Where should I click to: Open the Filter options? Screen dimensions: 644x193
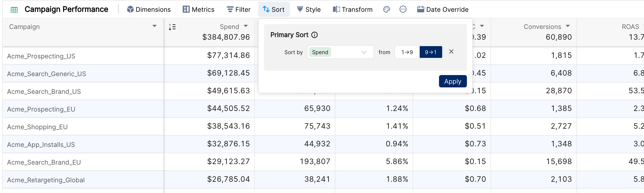[x=239, y=9]
